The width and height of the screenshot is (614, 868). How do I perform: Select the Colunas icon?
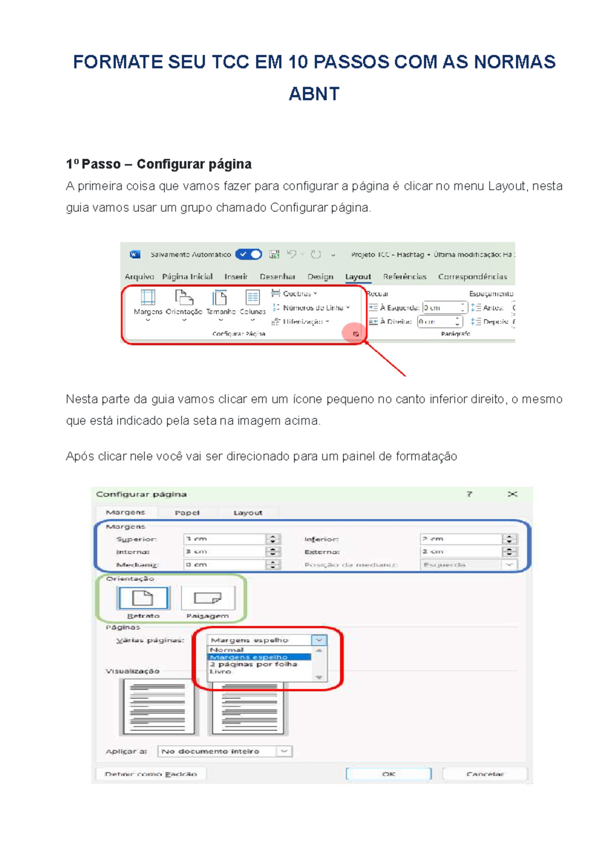(253, 297)
